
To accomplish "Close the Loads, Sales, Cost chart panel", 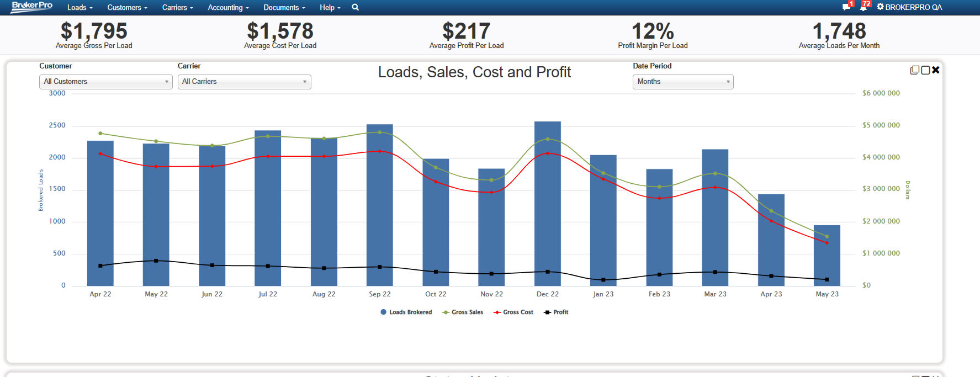I will pos(936,70).
